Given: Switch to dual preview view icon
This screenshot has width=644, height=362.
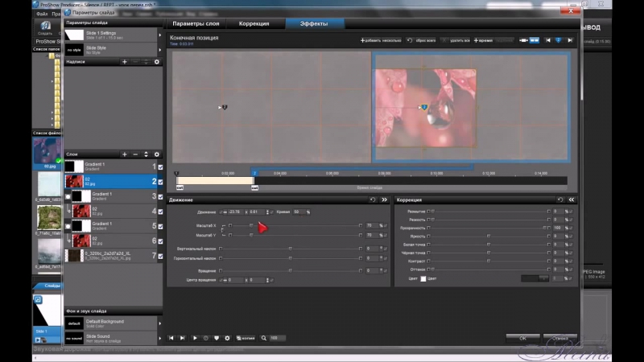Looking at the screenshot, I should point(535,40).
